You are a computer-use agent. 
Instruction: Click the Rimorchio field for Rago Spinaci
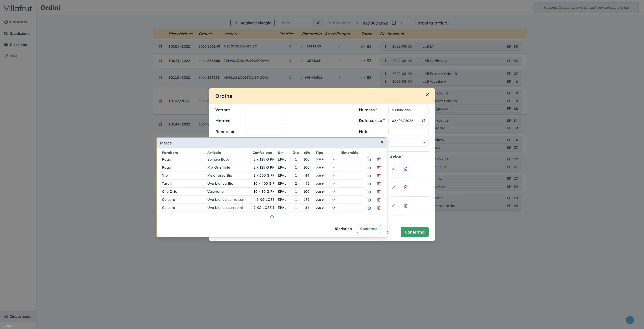(x=351, y=160)
